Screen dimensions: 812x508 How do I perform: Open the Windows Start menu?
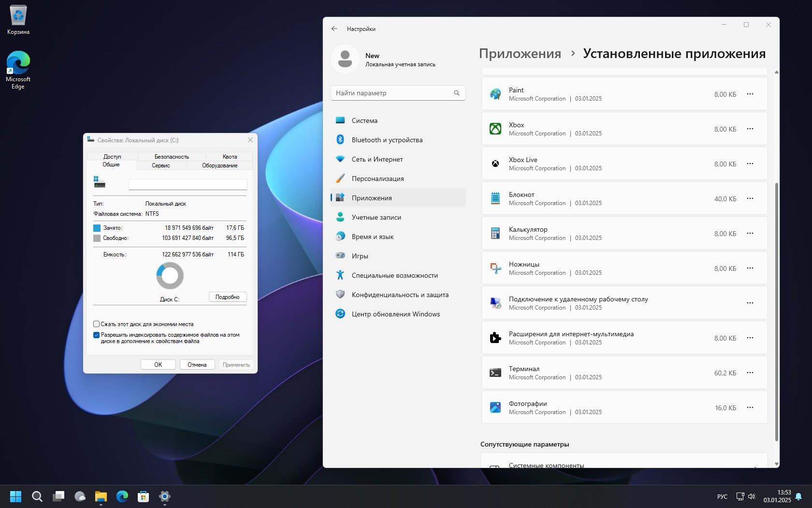coord(16,496)
